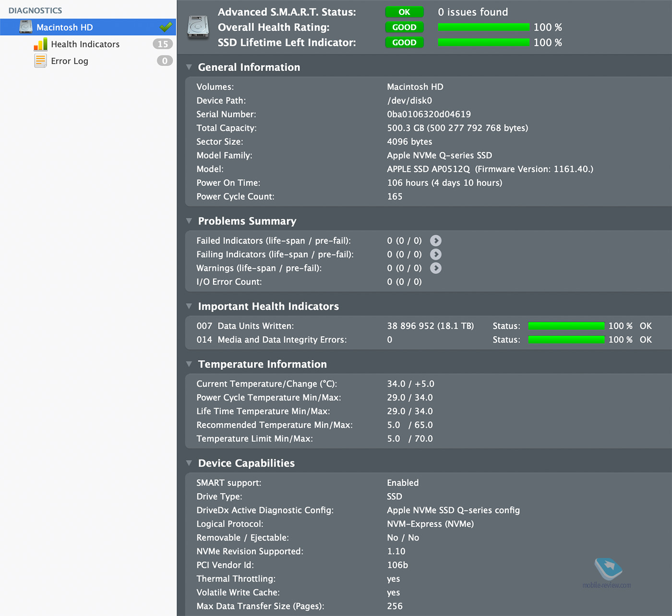Open details arrow for Warnings row
672x616 pixels.
click(435, 268)
